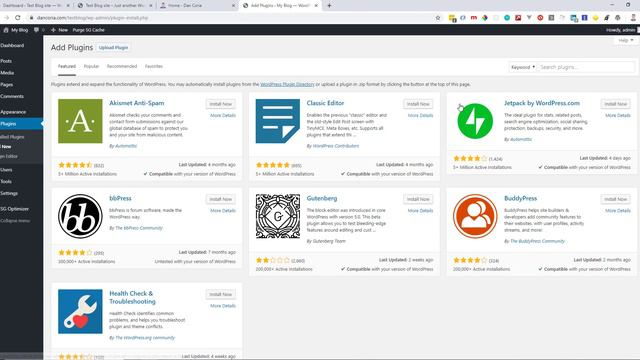Switch to the Dashboard browser tab
640x360 pixels.
(36, 6)
